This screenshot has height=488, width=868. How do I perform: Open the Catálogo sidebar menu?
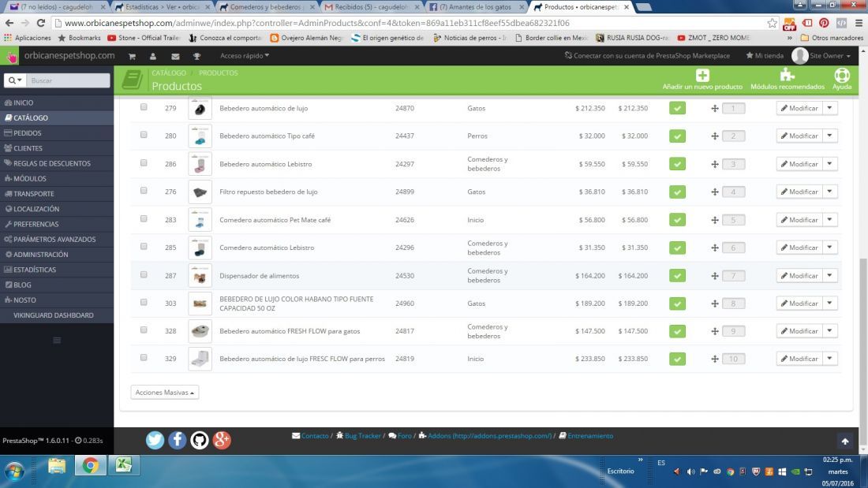click(57, 117)
